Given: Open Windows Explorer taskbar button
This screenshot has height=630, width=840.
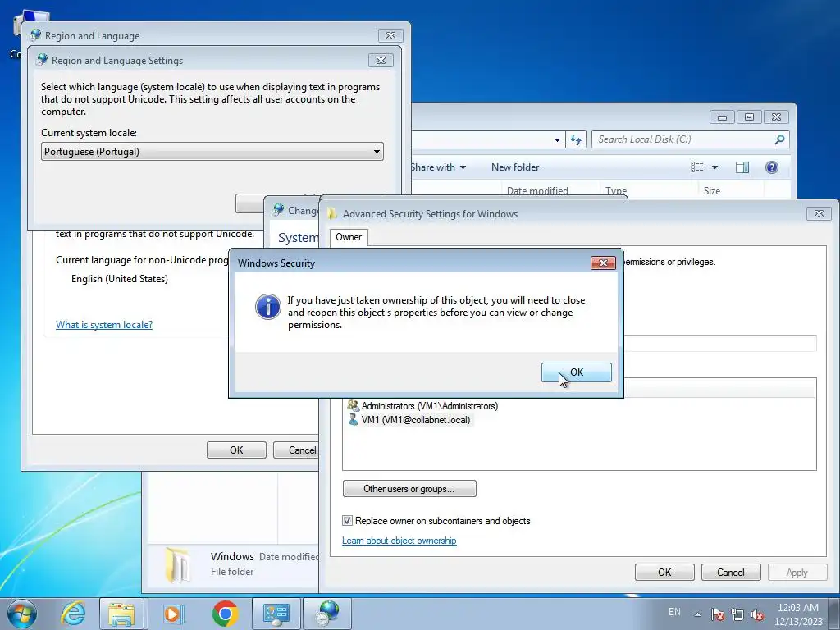Looking at the screenshot, I should pos(121,614).
